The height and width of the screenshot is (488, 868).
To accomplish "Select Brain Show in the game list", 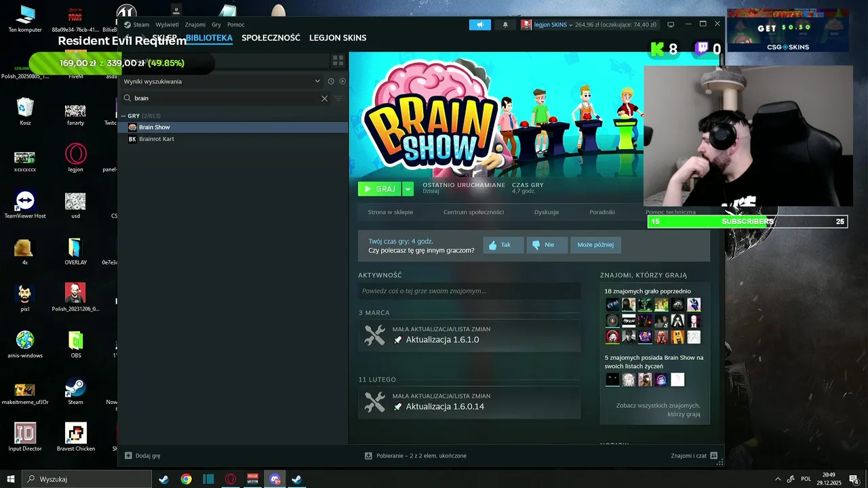I will (233, 127).
